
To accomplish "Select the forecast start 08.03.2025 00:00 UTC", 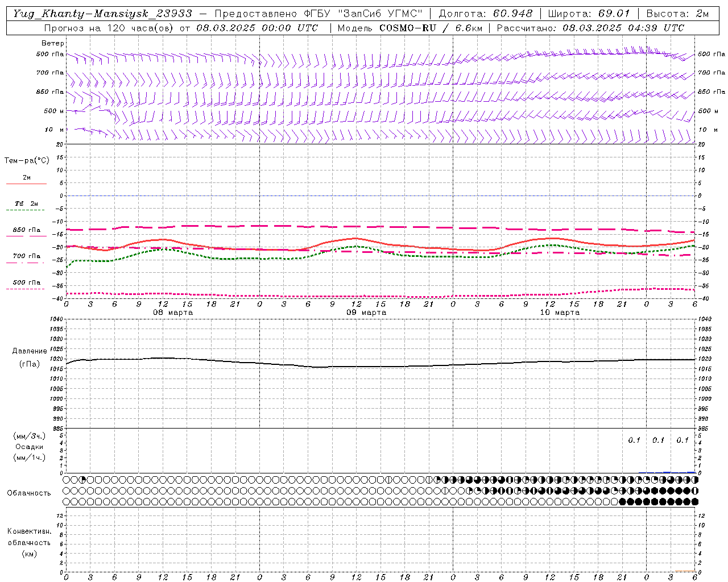I will 257,28.
